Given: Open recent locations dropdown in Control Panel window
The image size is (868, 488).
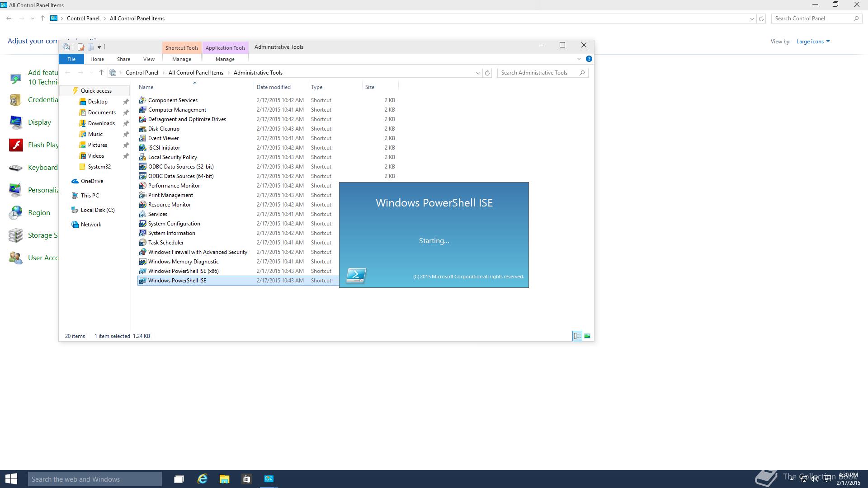Looking at the screenshot, I should point(33,19).
